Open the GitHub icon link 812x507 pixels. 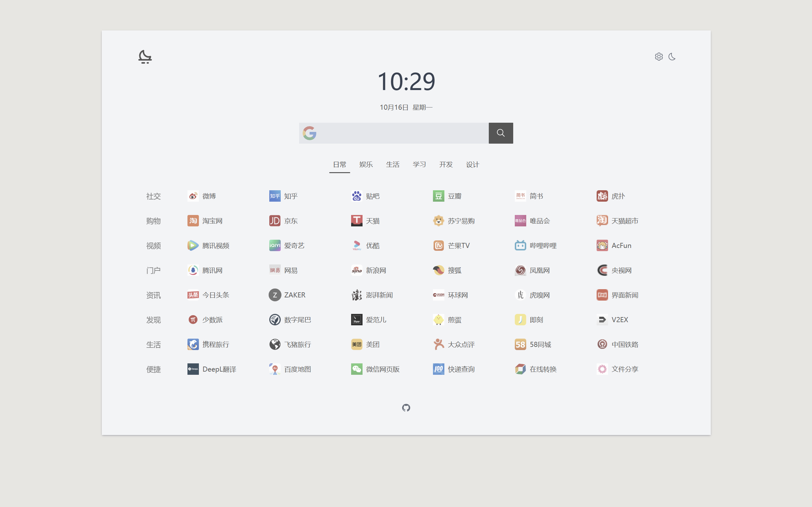coord(406,408)
